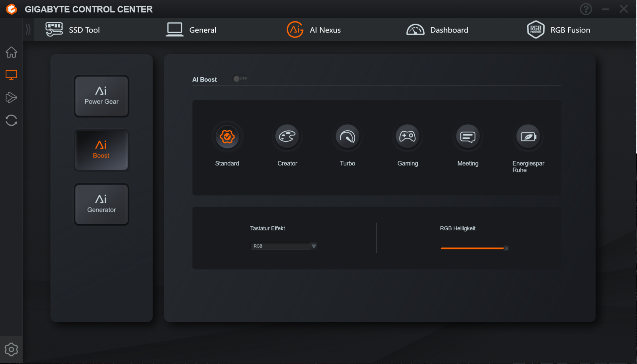The width and height of the screenshot is (637, 364).
Task: Select the Gaming mode controller icon
Action: point(407,136)
